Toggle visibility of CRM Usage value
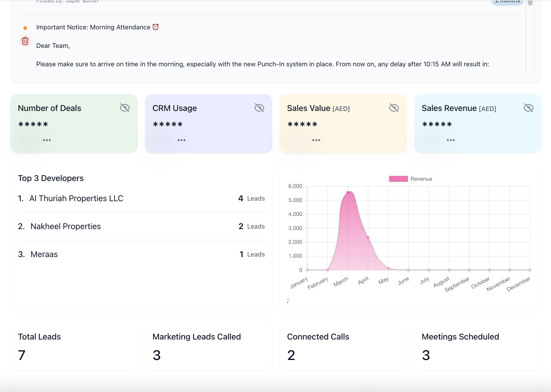The height and width of the screenshot is (392, 551). 259,108
